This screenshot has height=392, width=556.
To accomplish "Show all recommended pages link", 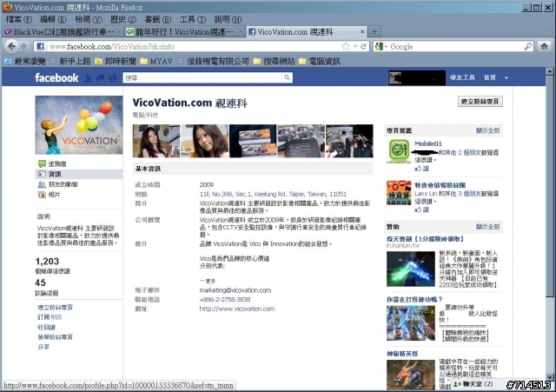I will coord(487,131).
